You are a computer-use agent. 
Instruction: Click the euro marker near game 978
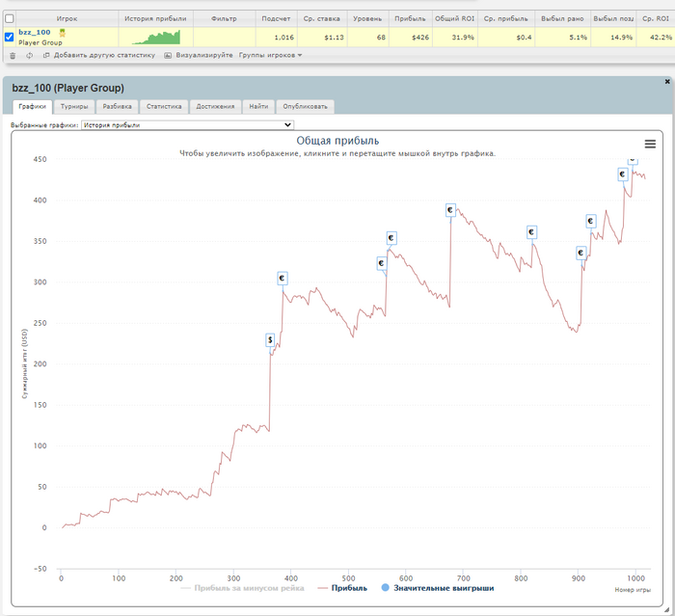[623, 174]
